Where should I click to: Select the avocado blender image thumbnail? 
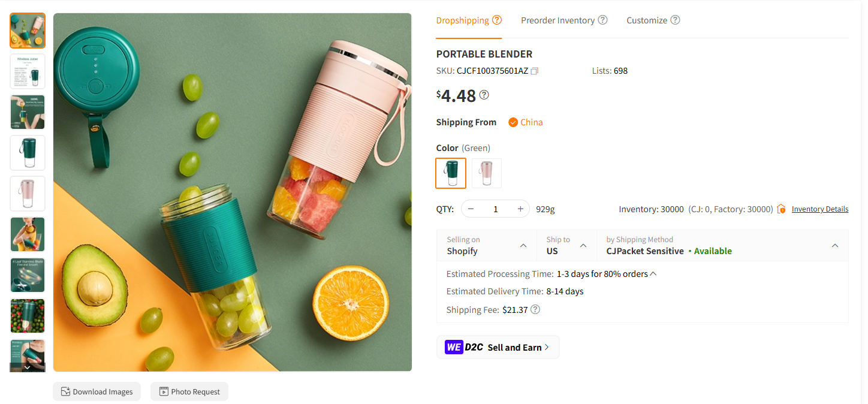[x=27, y=31]
